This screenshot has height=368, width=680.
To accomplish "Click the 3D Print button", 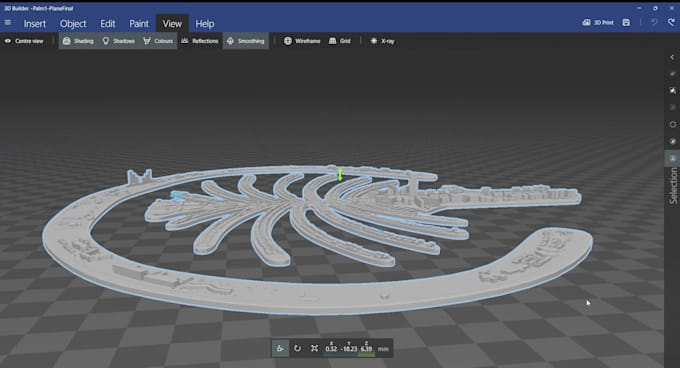I will (598, 23).
